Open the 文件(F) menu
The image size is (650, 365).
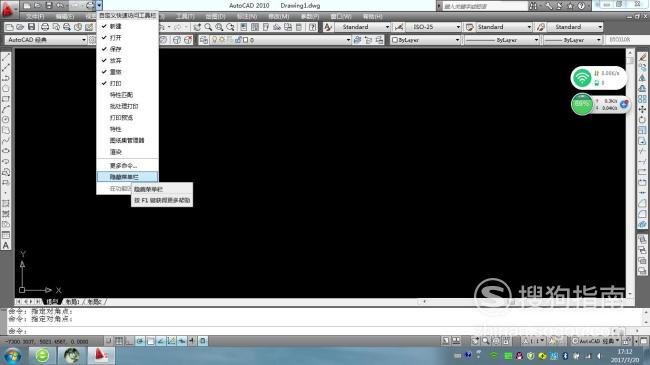(35, 17)
